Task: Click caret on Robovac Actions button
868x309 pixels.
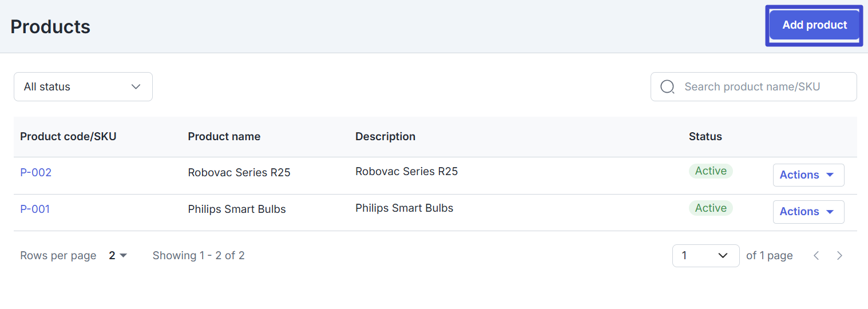Action: click(x=830, y=175)
